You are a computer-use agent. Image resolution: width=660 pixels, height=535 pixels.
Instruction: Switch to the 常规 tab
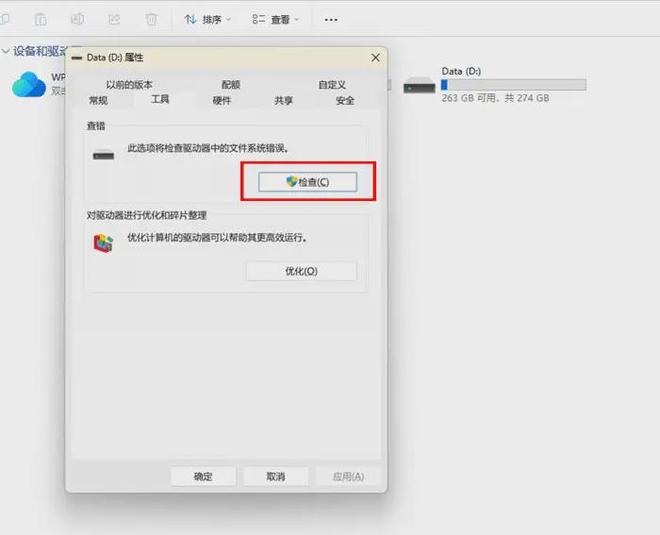pyautogui.click(x=98, y=100)
